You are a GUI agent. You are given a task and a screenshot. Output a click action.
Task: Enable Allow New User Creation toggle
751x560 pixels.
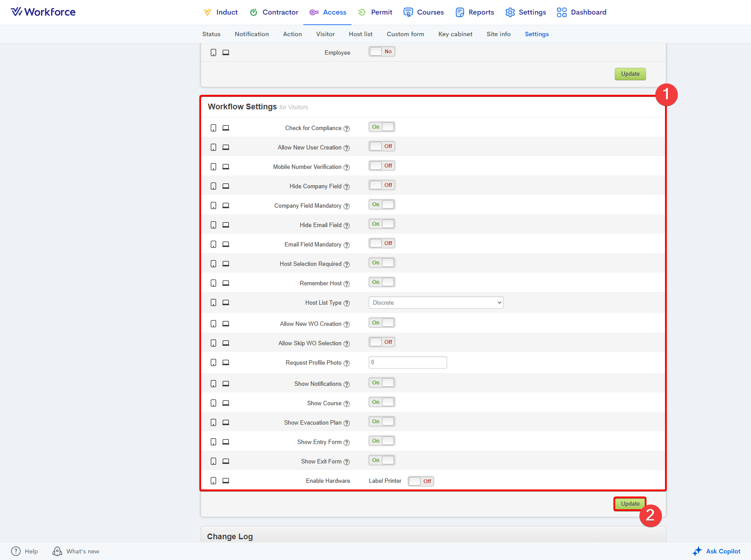coord(382,146)
